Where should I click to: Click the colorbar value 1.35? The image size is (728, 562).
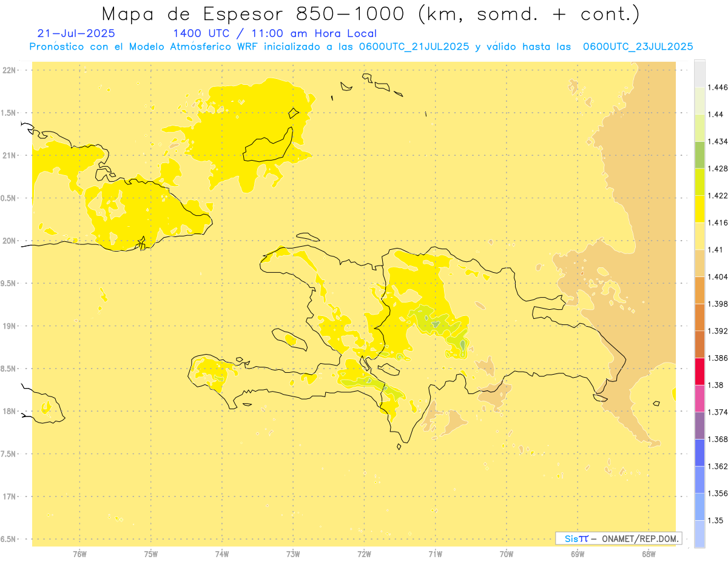point(715,520)
